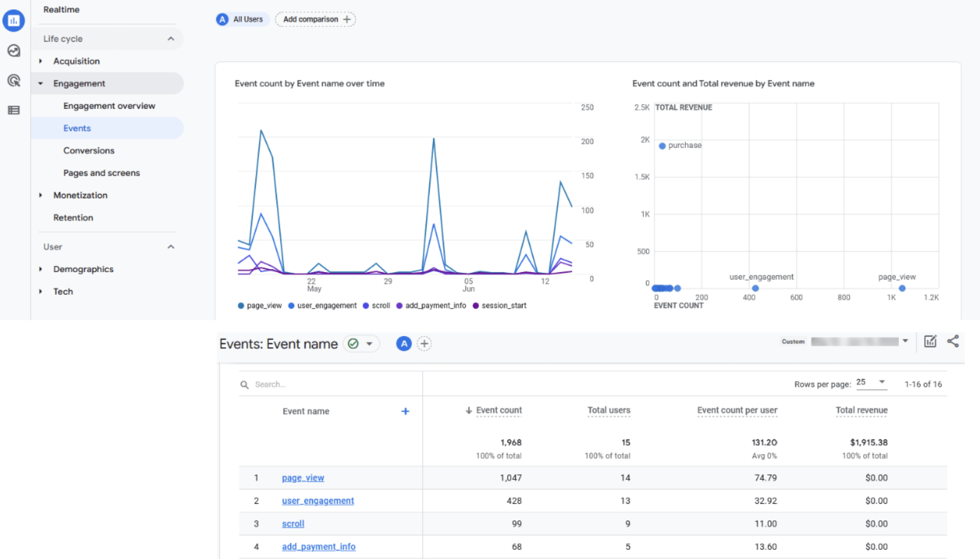This screenshot has height=559, width=980.
Task: Open the Advertising icon in left rail
Action: click(x=14, y=80)
